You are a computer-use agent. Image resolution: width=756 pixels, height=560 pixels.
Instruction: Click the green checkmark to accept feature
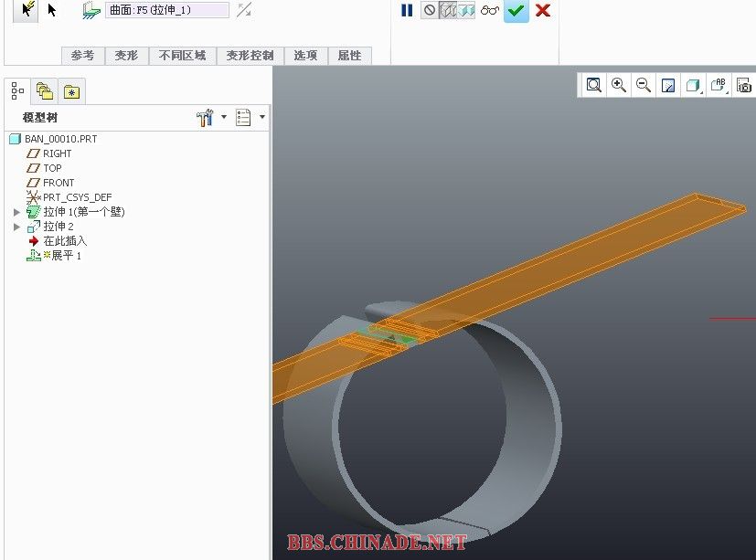[516, 11]
